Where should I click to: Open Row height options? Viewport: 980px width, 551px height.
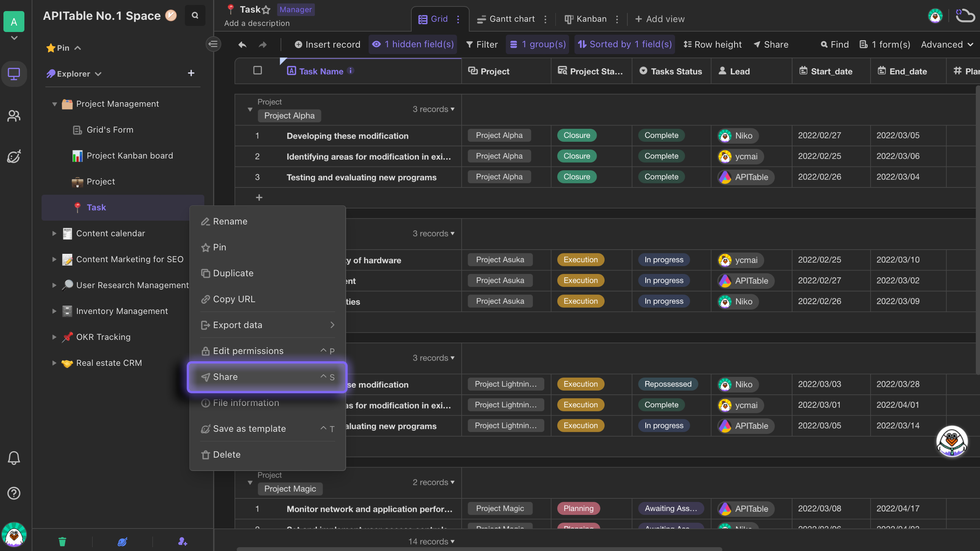[x=712, y=45]
